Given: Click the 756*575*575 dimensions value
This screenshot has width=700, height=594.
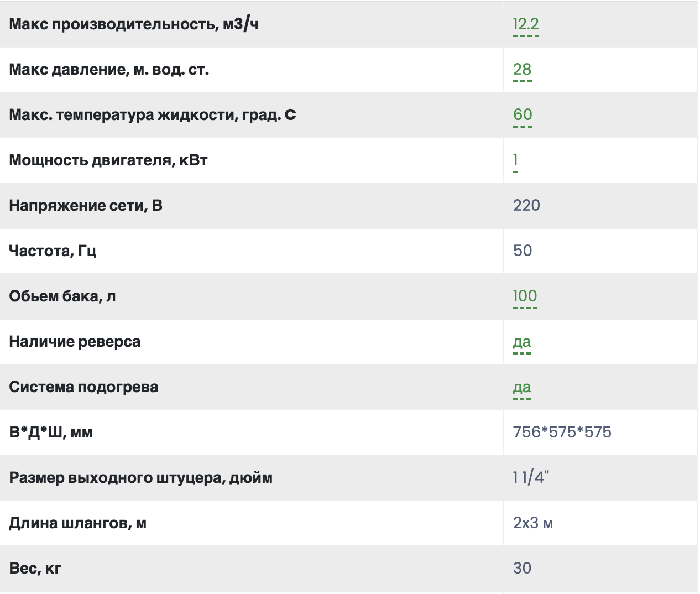Looking at the screenshot, I should (x=562, y=433).
